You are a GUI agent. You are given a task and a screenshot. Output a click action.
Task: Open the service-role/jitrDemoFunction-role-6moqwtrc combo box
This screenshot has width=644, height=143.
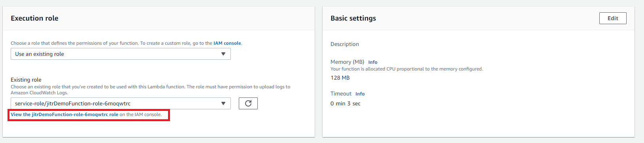[121, 103]
